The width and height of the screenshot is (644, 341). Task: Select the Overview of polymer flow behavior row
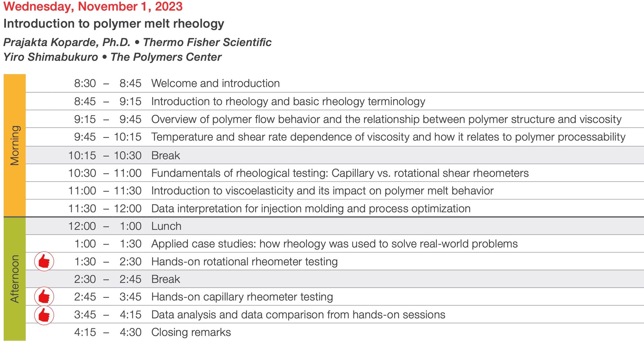click(x=335, y=119)
